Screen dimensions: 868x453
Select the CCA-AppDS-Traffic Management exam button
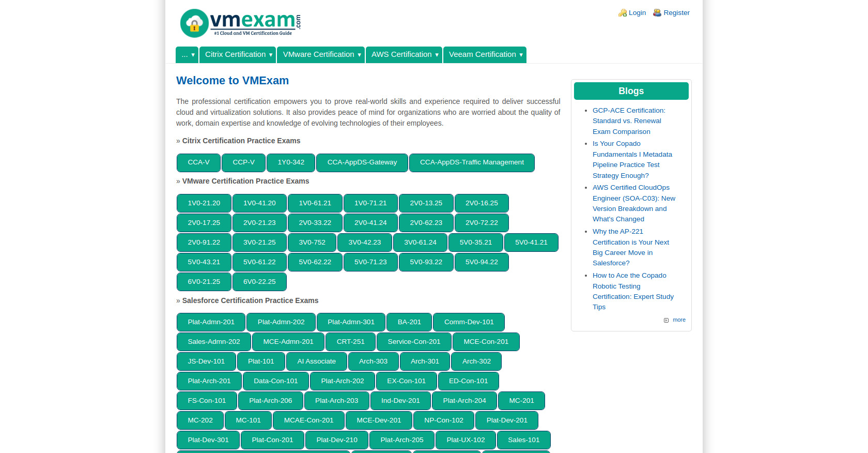click(x=472, y=162)
